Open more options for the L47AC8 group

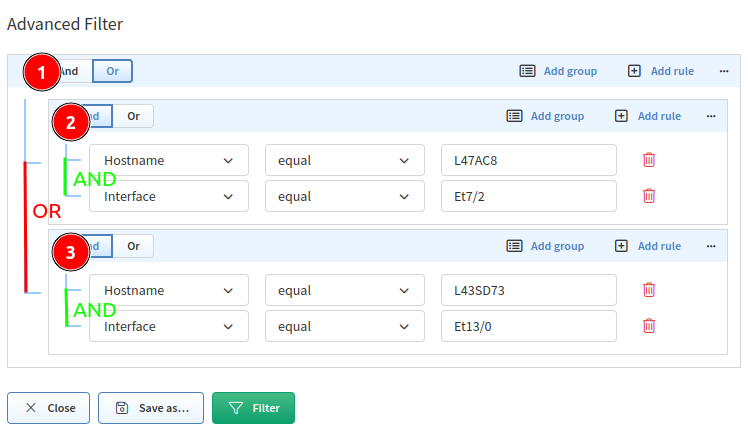(x=711, y=116)
